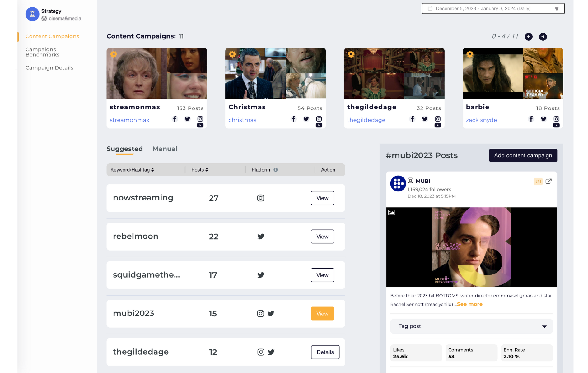Click the #1 rank badge
The height and width of the screenshot is (373, 588).
(x=538, y=182)
